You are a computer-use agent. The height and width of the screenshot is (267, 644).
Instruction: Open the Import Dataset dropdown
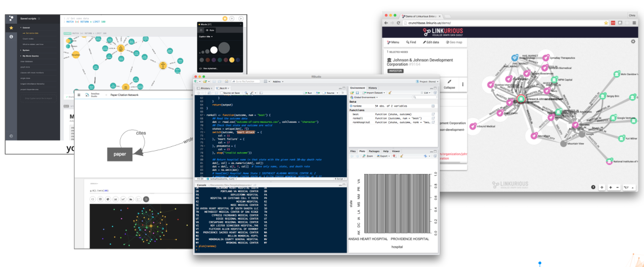click(x=374, y=93)
